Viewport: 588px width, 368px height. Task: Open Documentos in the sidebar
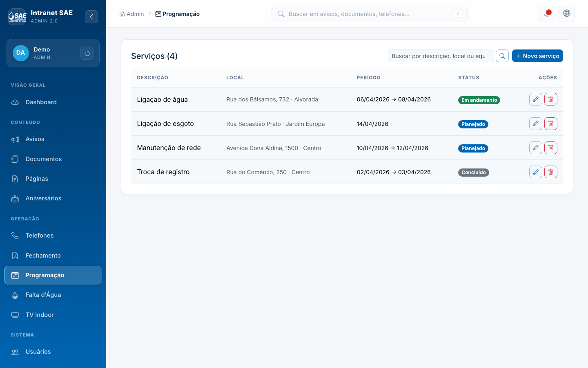pyautogui.click(x=53, y=159)
